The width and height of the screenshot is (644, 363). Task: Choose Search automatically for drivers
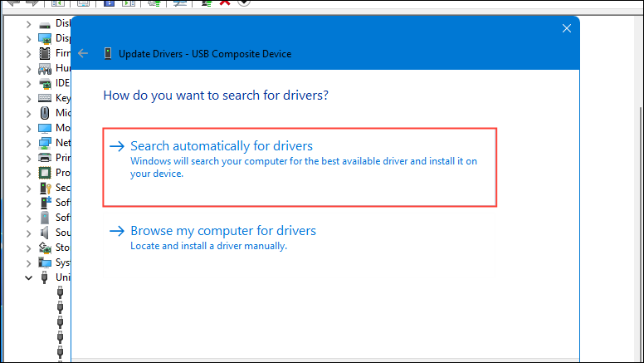pyautogui.click(x=222, y=146)
